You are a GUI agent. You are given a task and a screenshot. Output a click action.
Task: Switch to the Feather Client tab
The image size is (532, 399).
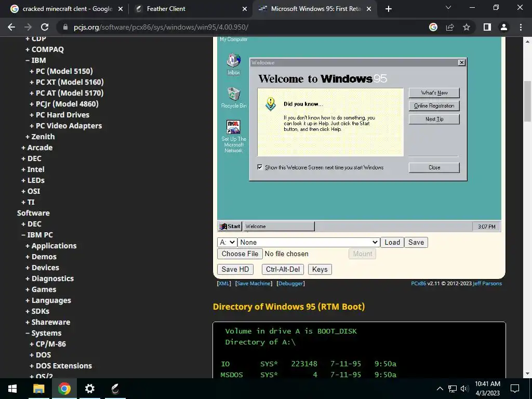(x=190, y=9)
